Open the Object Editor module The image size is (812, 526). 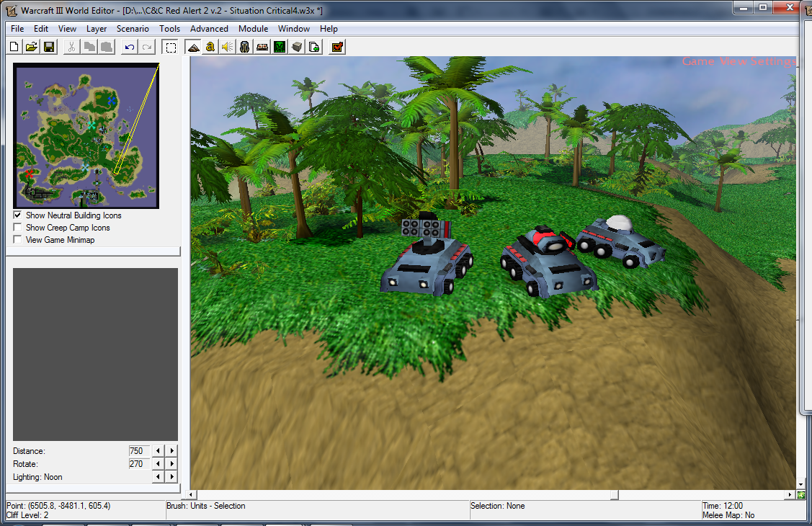click(x=245, y=47)
